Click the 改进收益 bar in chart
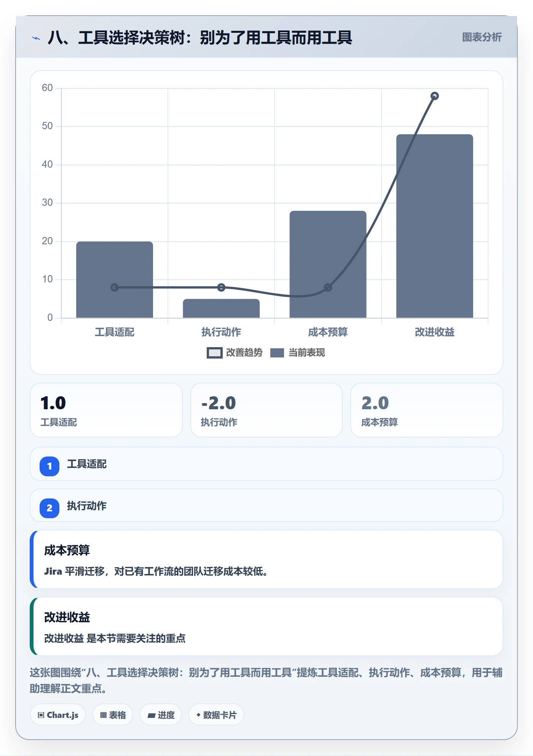Image resolution: width=533 pixels, height=756 pixels. click(434, 226)
